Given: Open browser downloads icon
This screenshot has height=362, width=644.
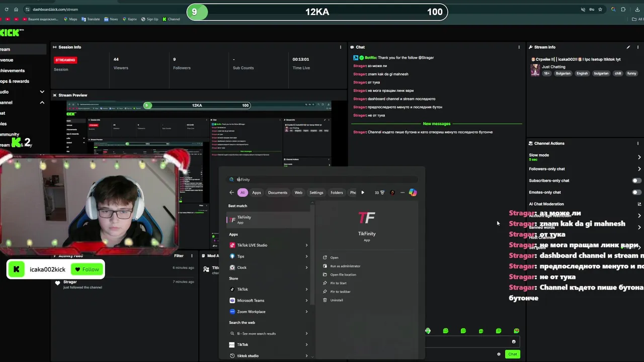Looking at the screenshot, I should coord(637,9).
